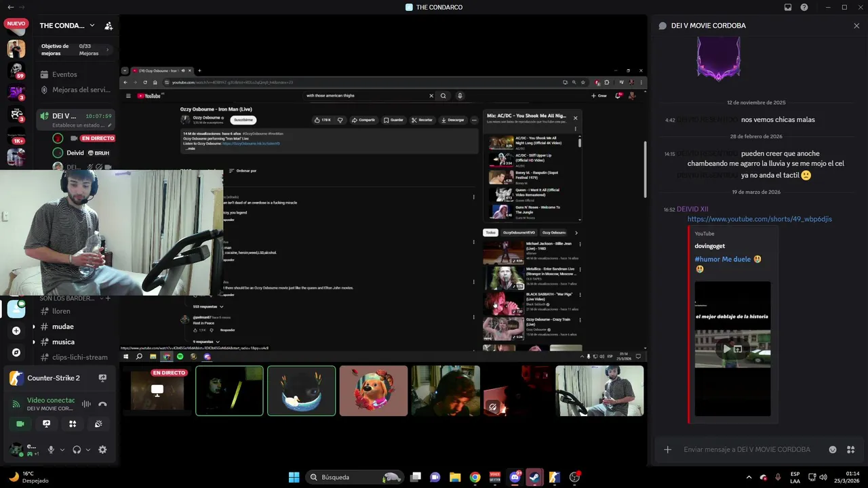Viewport: 868px width, 488px height.
Task: Select user Deivid in voice channel
Action: coord(75,153)
